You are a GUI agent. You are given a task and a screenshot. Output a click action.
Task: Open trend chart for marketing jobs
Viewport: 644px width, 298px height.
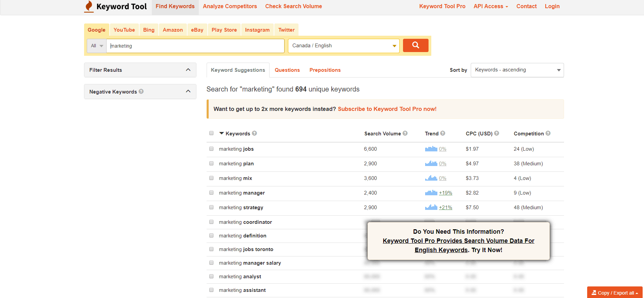(x=431, y=149)
